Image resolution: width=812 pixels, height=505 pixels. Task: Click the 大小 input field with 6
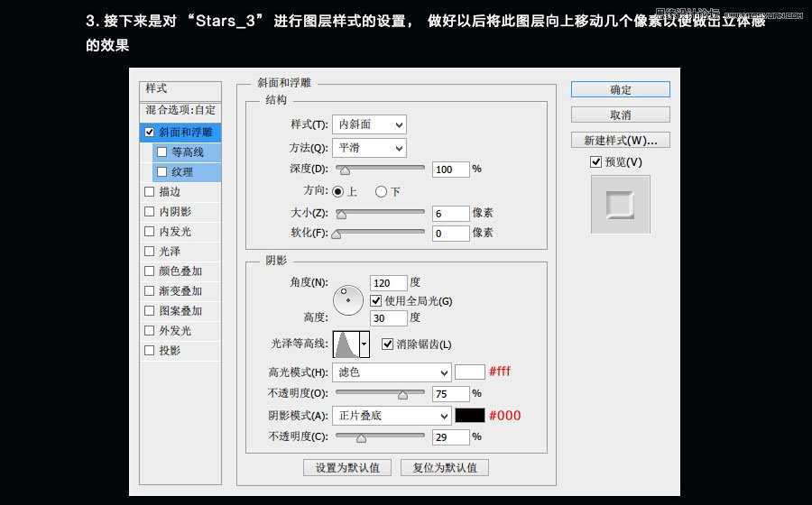[450, 213]
